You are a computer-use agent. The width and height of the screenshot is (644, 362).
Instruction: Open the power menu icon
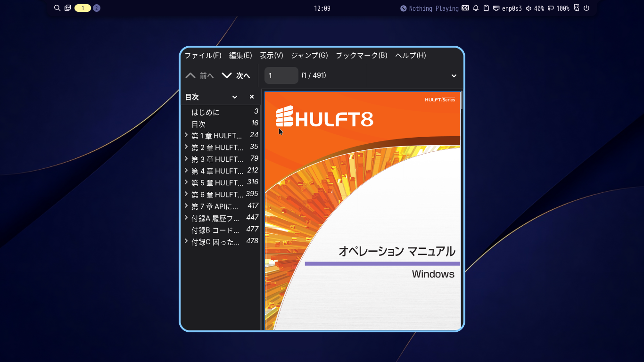click(586, 8)
